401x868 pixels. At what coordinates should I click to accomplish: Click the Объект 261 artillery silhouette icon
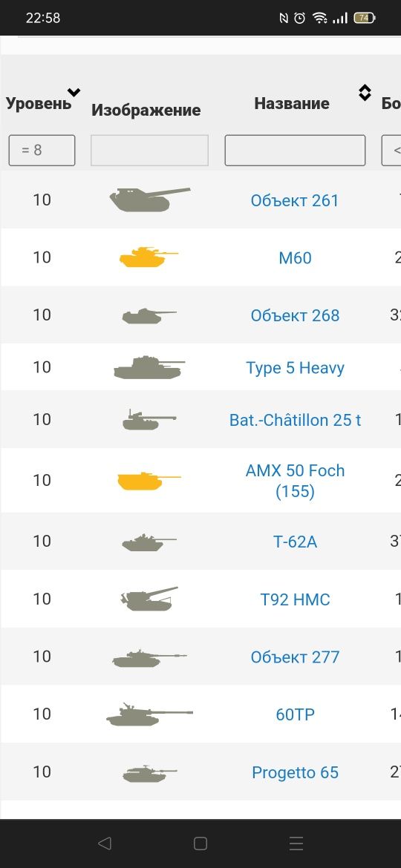[149, 200]
